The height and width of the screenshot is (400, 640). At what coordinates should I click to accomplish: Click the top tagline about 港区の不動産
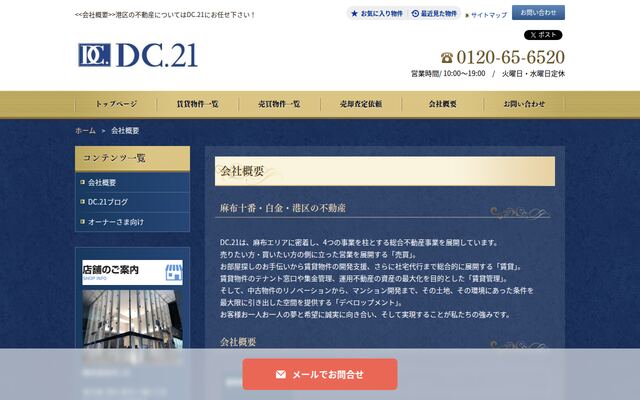(x=165, y=15)
